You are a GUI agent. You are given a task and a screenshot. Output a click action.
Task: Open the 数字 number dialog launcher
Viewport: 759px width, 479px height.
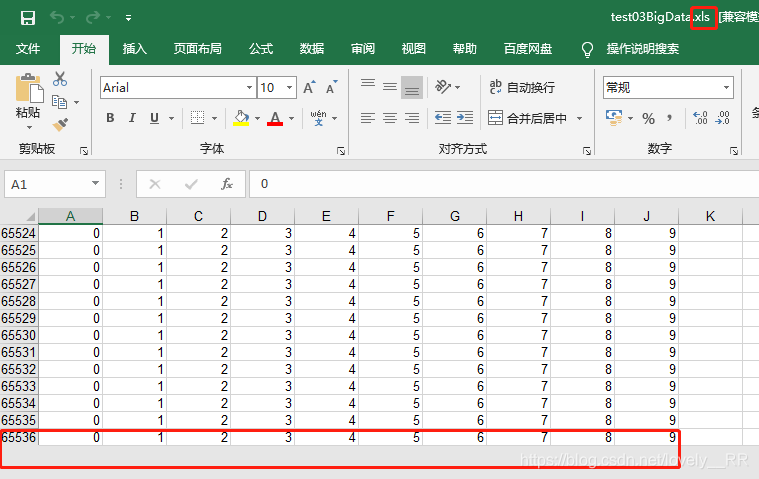click(x=734, y=151)
